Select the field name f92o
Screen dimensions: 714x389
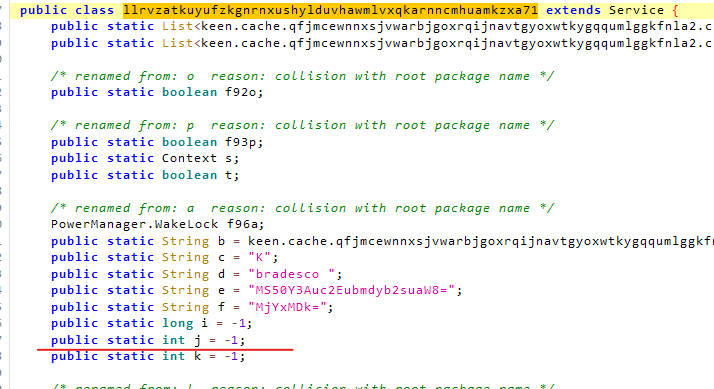[241, 92]
